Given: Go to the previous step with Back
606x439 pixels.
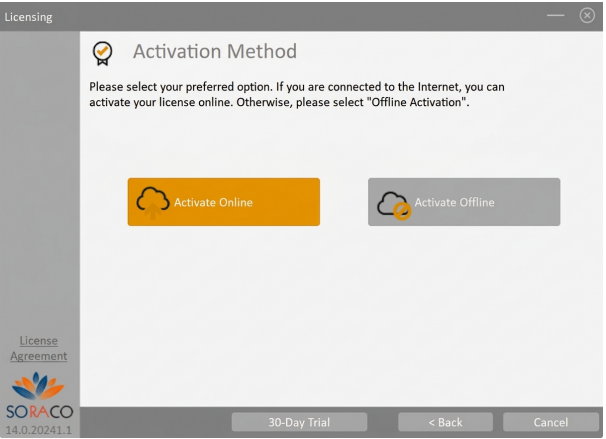Looking at the screenshot, I should [445, 422].
